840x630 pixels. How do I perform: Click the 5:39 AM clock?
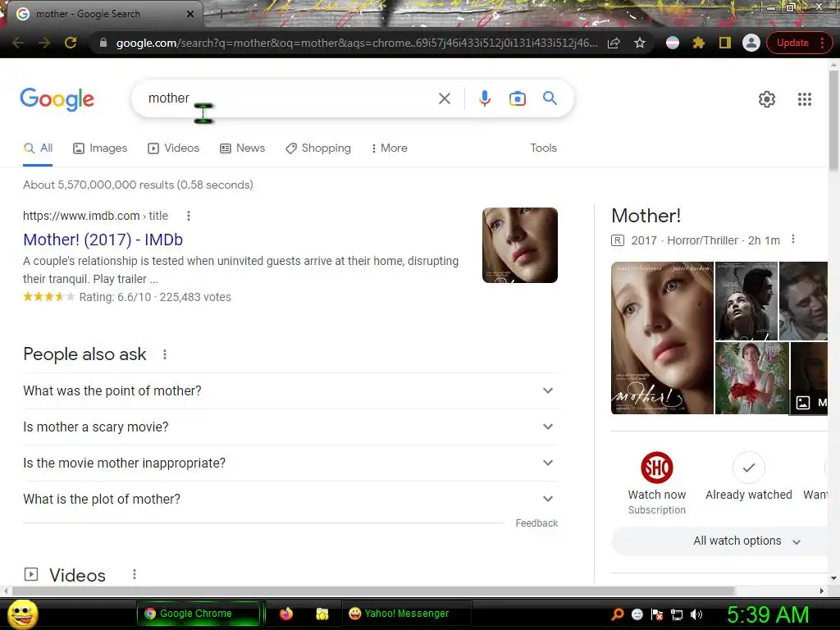[x=767, y=614]
